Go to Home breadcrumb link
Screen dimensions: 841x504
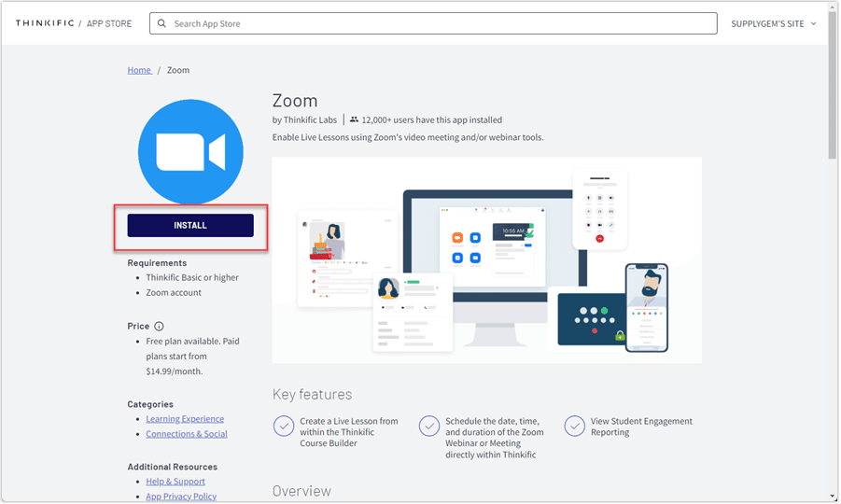[x=139, y=70]
